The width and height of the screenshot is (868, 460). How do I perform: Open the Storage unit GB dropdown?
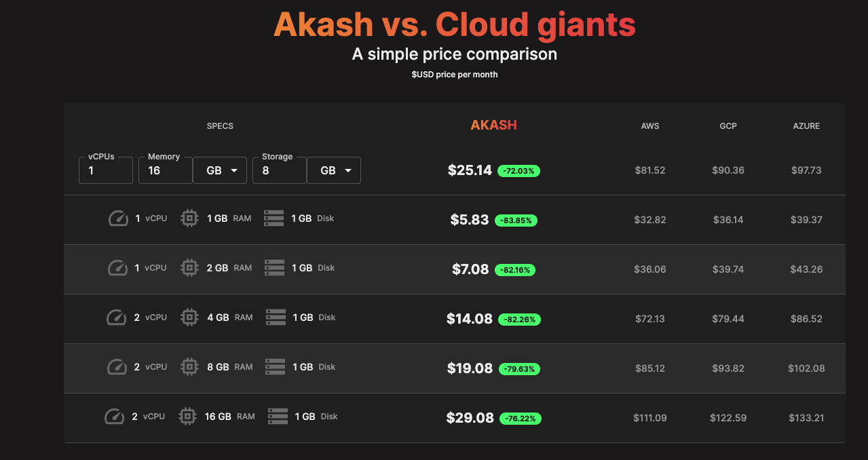click(334, 170)
